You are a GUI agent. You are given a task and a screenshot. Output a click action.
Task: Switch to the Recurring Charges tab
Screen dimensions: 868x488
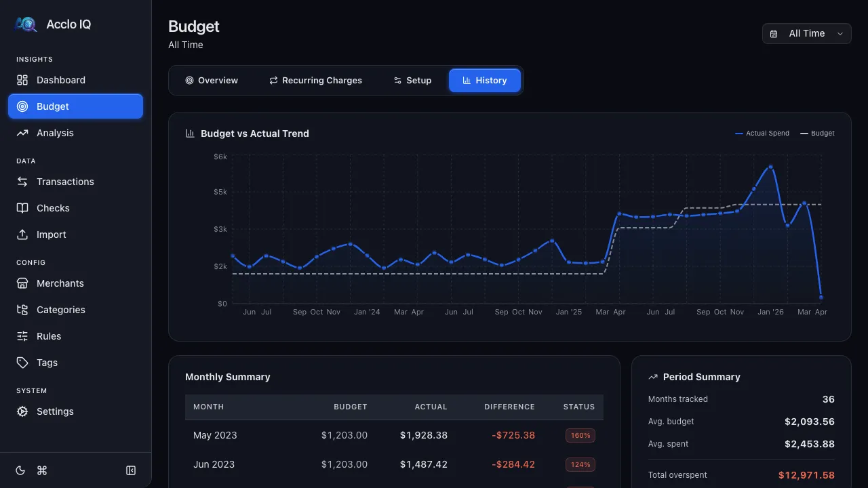[x=315, y=81]
